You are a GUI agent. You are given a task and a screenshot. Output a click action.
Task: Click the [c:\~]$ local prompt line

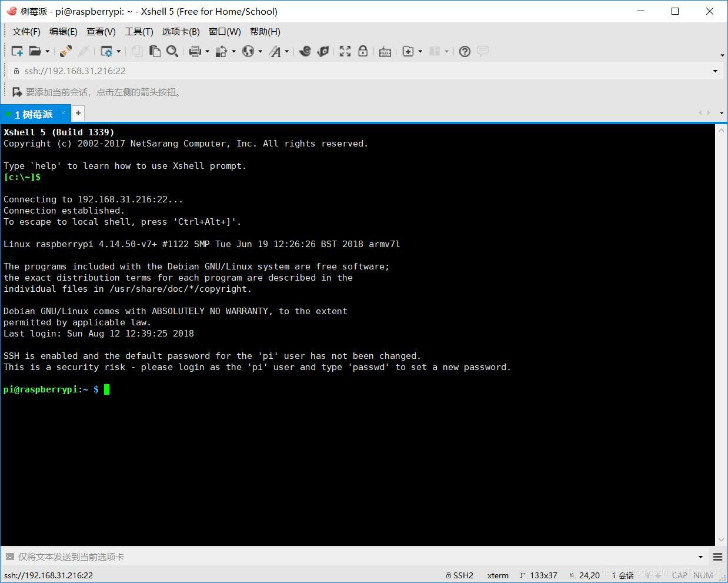pos(22,177)
